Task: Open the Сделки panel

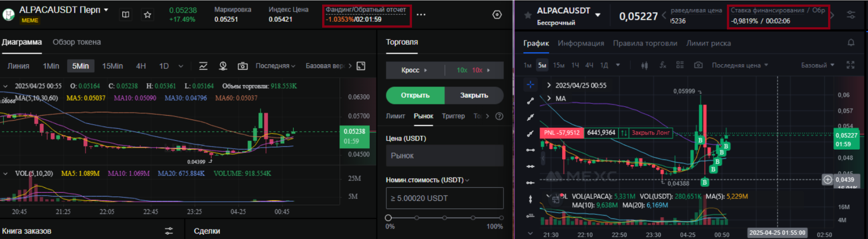Action: coord(207,231)
